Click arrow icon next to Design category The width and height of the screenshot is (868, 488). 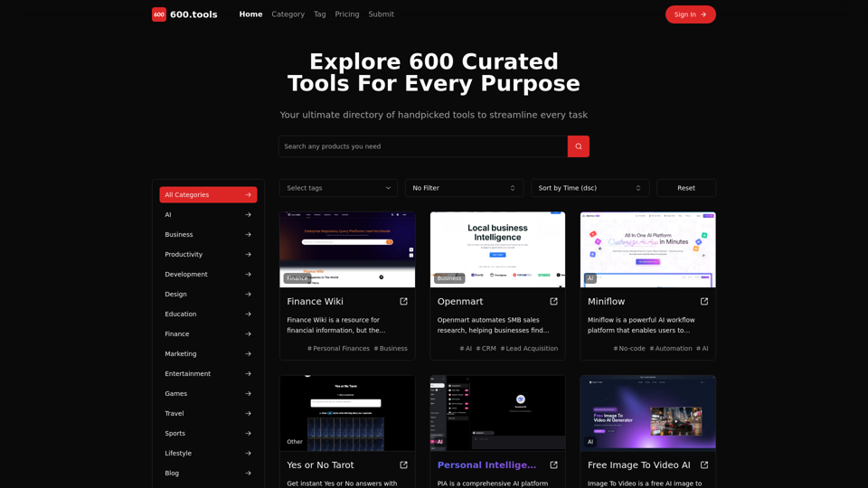(248, 295)
